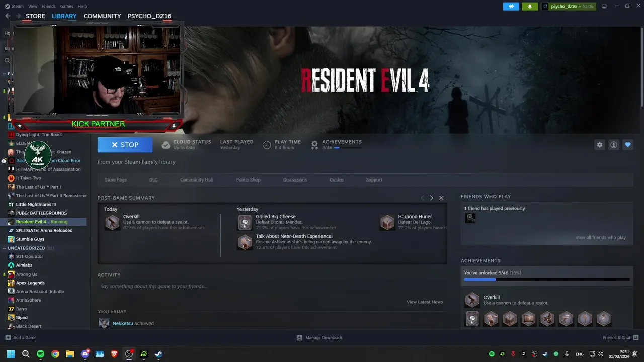Click the Play Time clock icon
Viewport: 644px width, 362px height.
pos(267,145)
